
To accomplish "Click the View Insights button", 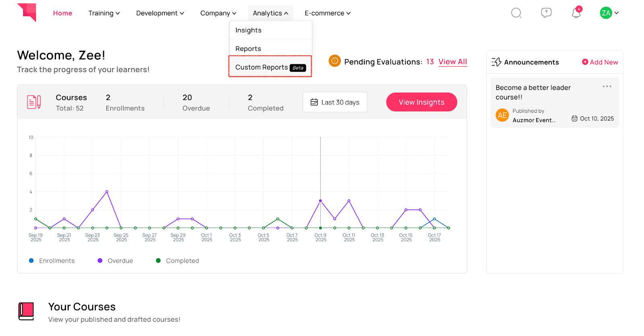I will click(421, 102).
